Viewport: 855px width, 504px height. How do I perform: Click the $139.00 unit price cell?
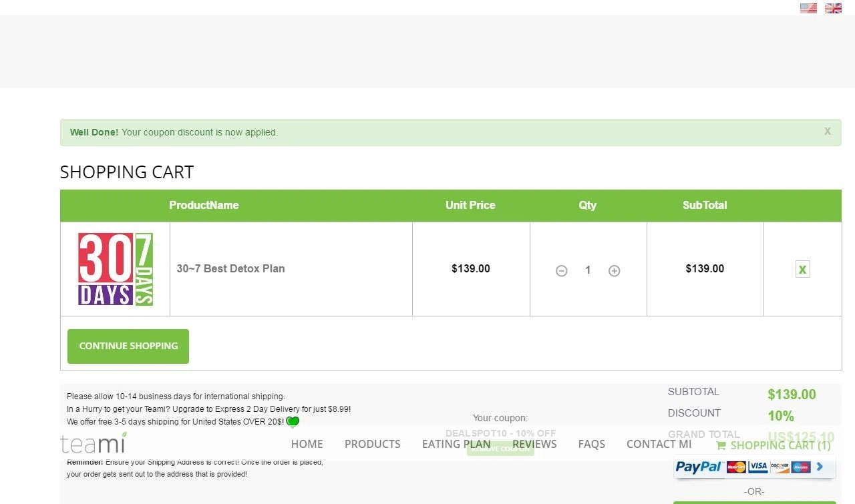click(471, 268)
